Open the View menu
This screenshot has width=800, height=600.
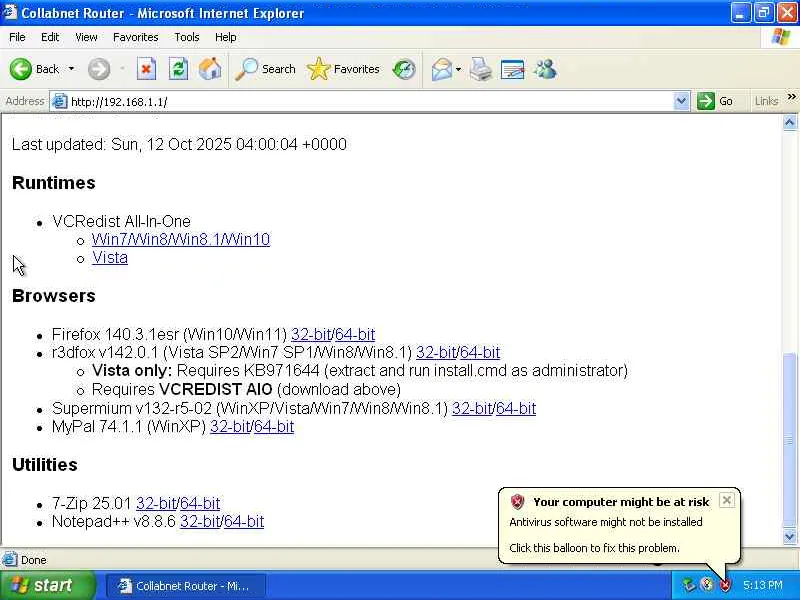[86, 37]
